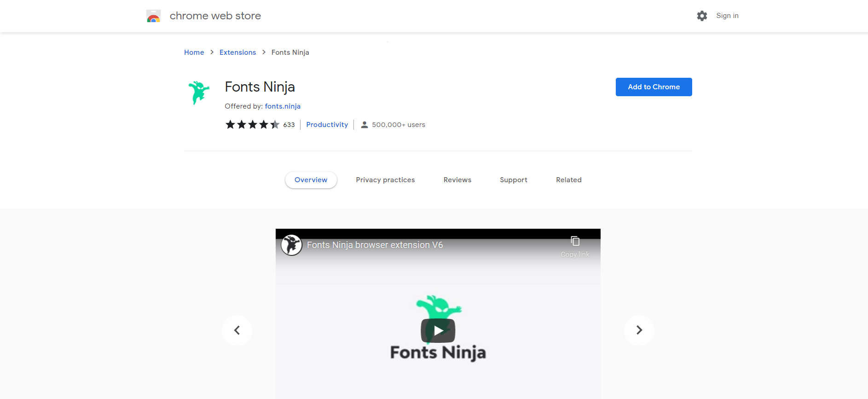
Task: Click the Sign in link
Action: pyautogui.click(x=727, y=16)
